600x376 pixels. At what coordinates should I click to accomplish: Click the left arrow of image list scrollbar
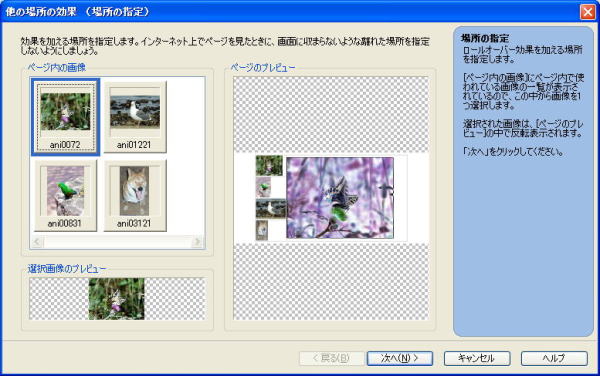coord(37,242)
